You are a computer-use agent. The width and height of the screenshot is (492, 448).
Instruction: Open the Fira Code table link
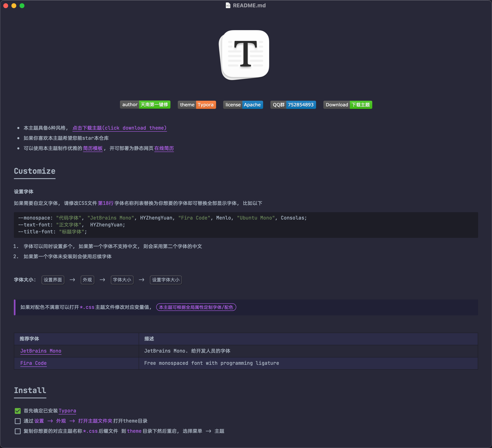[33, 363]
